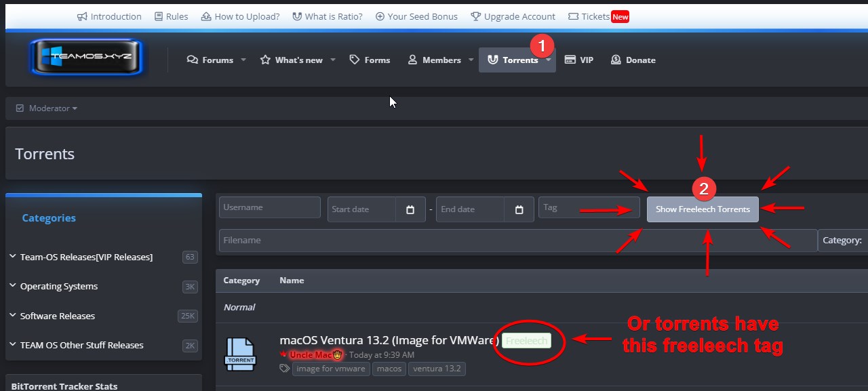Open the Start date calendar picker icon
This screenshot has width=868, height=391.
pyautogui.click(x=410, y=209)
